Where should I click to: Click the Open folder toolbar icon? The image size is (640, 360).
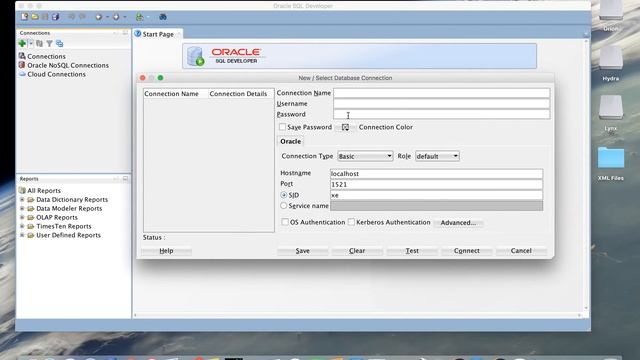(x=35, y=17)
